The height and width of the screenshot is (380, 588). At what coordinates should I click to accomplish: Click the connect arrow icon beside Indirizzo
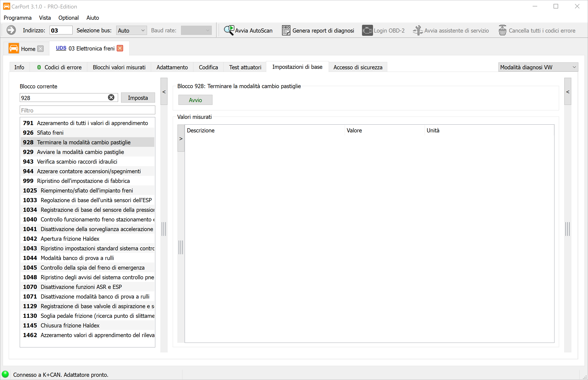pyautogui.click(x=11, y=30)
